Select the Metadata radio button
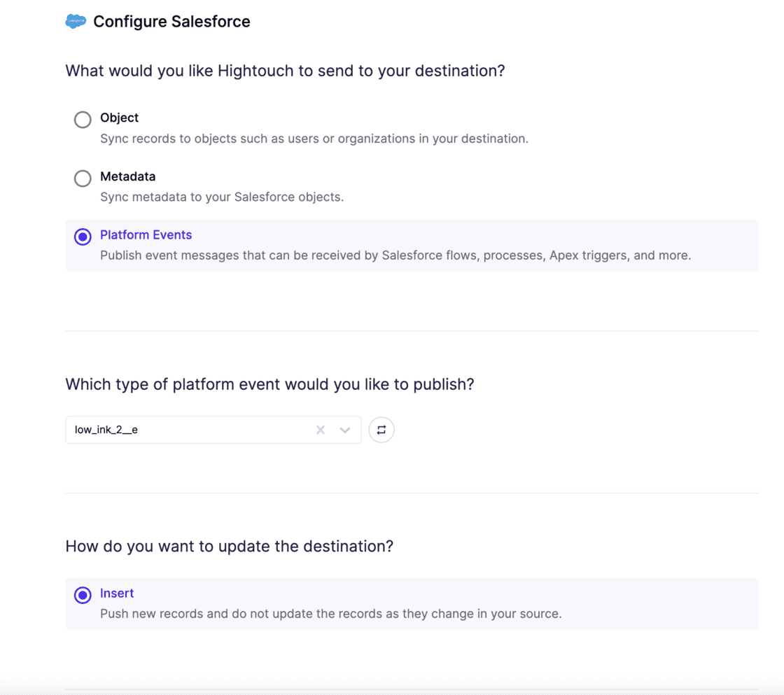Screen dimensions: 784x695 click(83, 178)
